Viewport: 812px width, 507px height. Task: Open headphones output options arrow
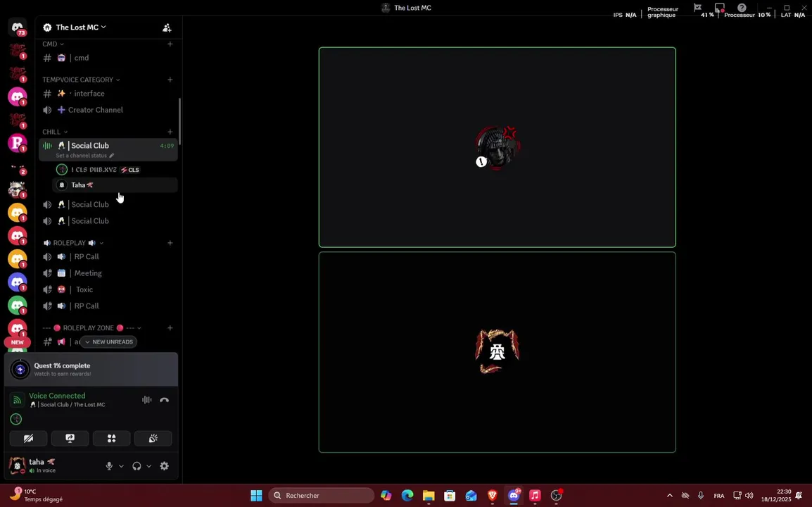click(148, 466)
